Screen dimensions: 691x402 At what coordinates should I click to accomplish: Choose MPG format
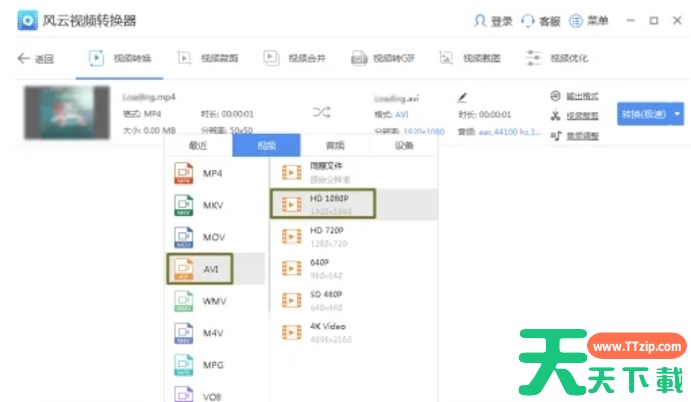coord(215,365)
